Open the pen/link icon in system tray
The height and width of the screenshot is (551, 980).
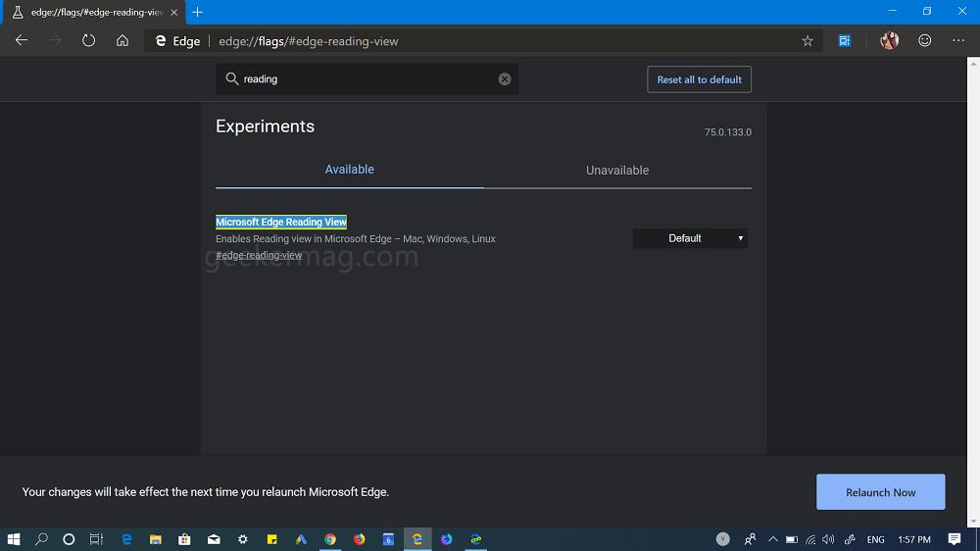click(x=850, y=539)
